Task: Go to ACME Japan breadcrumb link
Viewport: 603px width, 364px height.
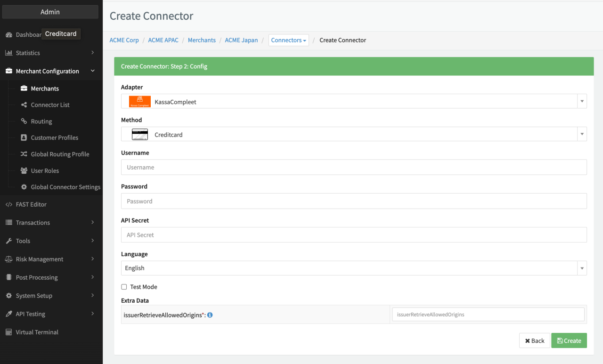Action: tap(241, 40)
